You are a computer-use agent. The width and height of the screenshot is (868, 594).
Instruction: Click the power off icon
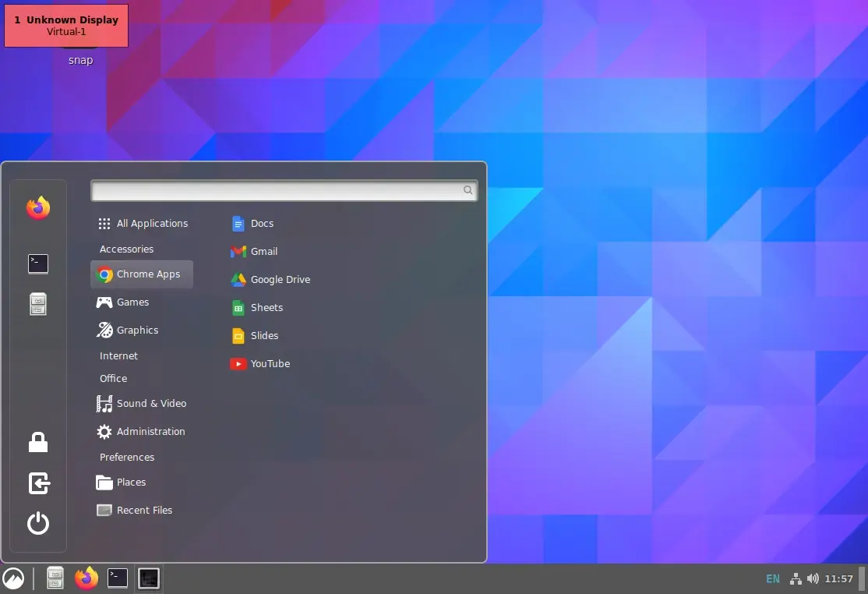(38, 523)
